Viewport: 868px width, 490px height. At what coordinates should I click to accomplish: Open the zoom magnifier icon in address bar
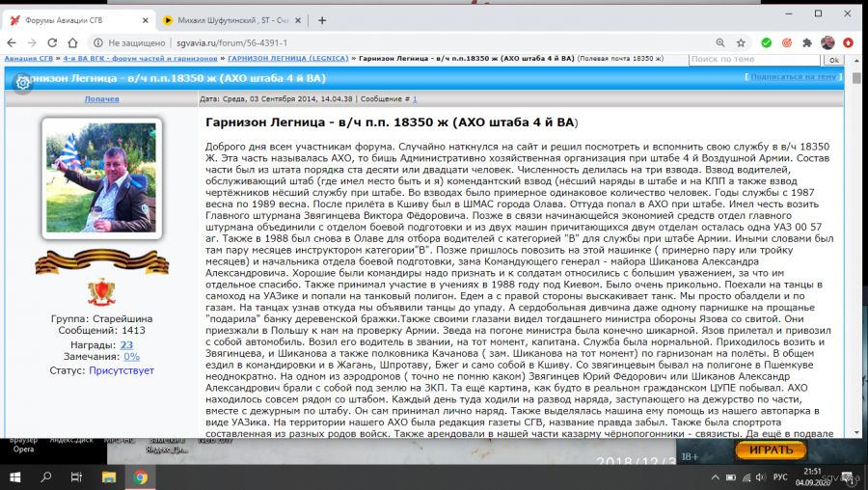(720, 42)
